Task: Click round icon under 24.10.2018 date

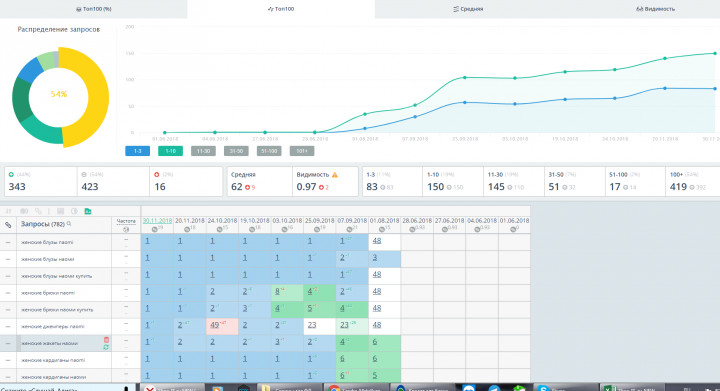Action: click(219, 229)
